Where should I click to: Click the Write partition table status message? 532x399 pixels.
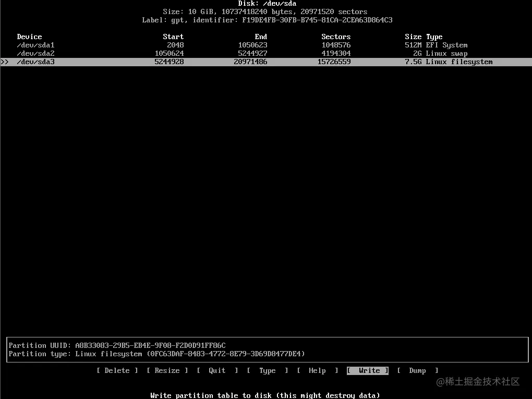(x=266, y=395)
